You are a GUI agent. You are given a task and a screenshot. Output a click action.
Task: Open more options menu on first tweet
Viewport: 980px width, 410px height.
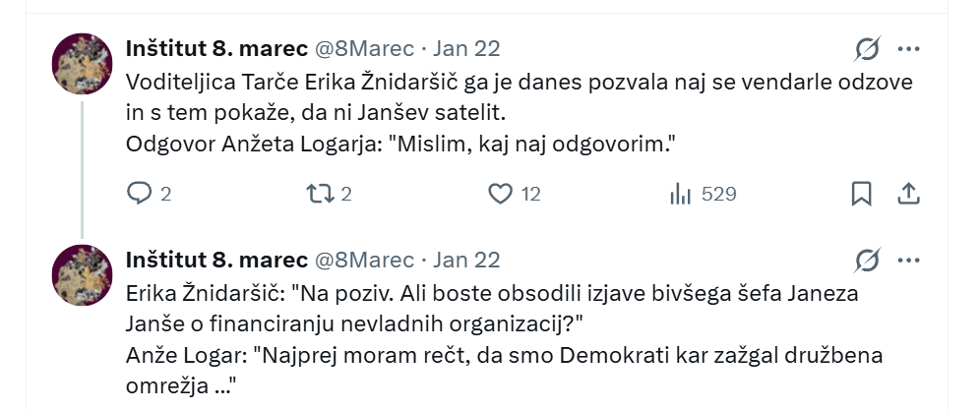click(x=908, y=48)
